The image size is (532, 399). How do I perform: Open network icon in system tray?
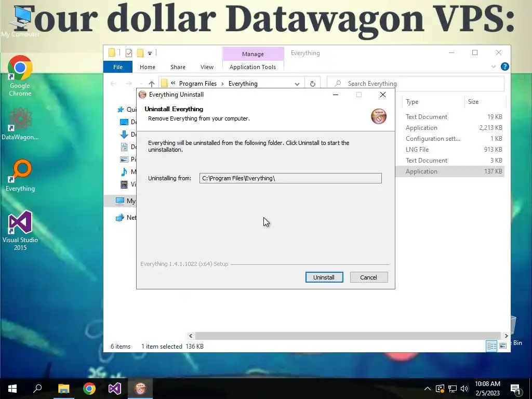point(453,389)
